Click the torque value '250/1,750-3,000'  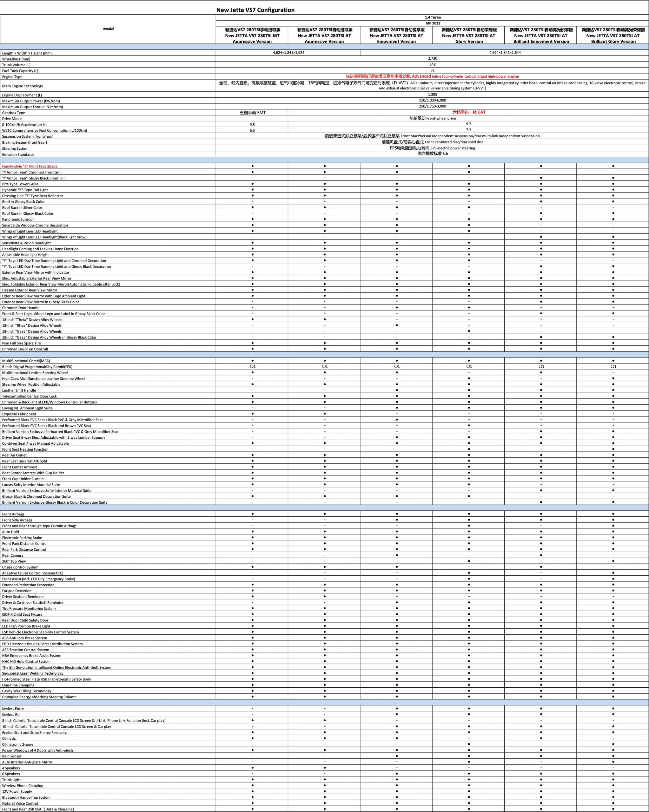coord(433,106)
